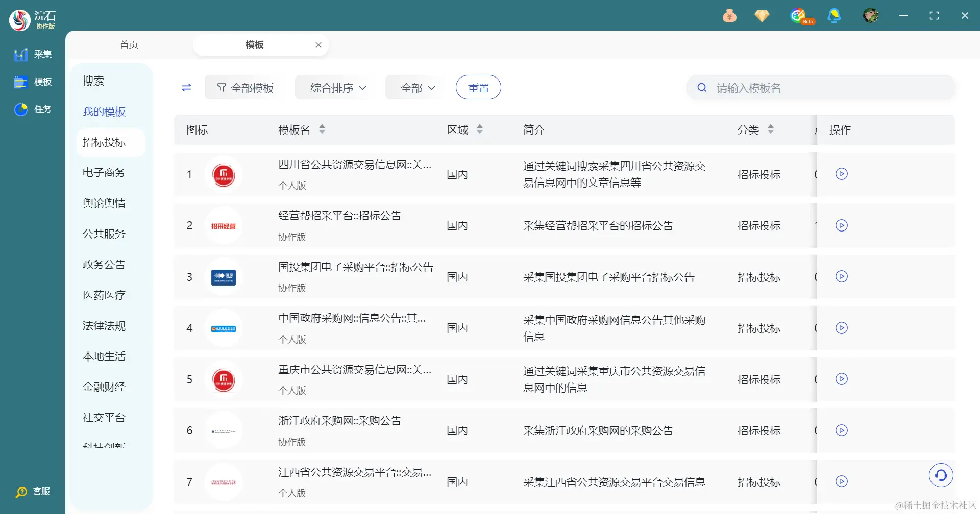The width and height of the screenshot is (980, 514).
Task: Toggle the category panel collapse icon
Action: pyautogui.click(x=186, y=88)
